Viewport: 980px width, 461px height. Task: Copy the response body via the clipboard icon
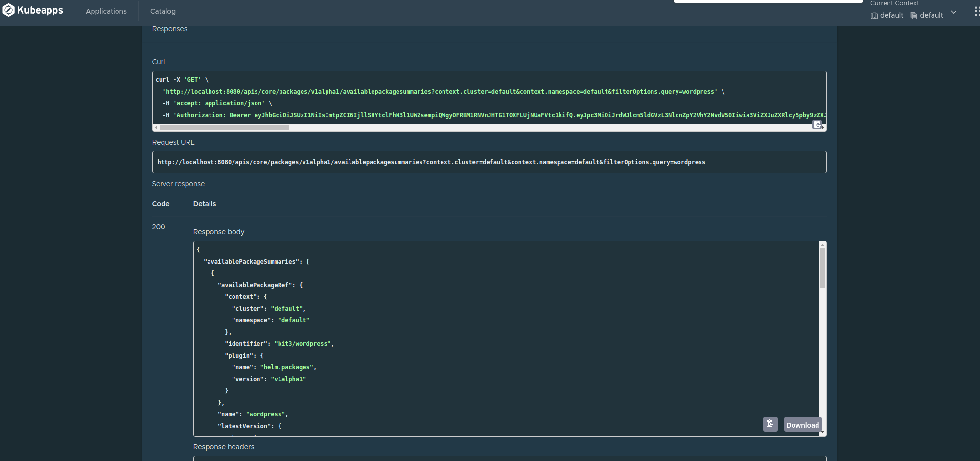pos(770,424)
